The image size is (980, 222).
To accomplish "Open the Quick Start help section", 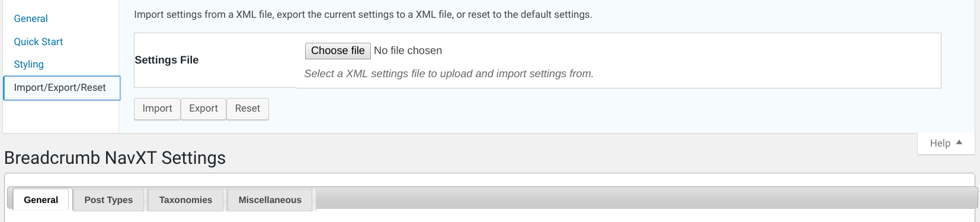I will tap(39, 42).
